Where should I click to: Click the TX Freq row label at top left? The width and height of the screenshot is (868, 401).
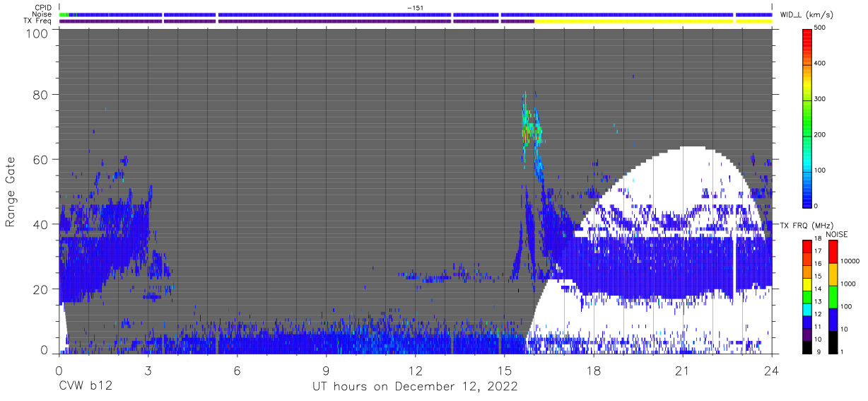click(37, 21)
